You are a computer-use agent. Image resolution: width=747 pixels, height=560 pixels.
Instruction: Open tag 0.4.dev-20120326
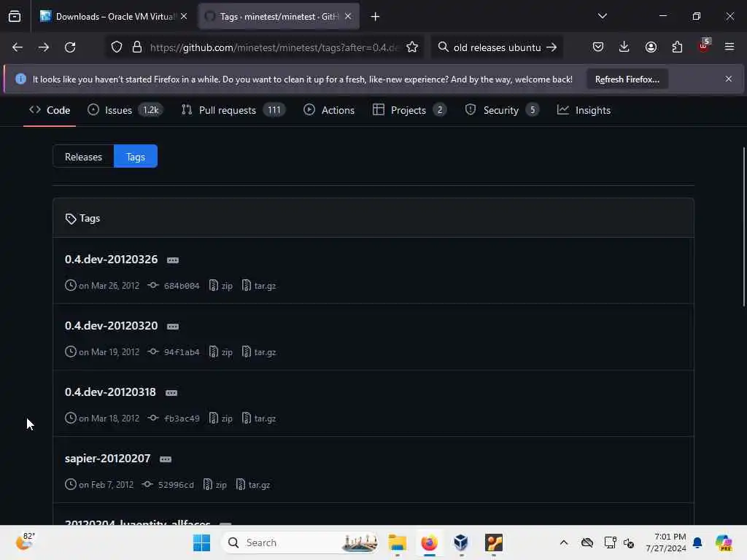(111, 259)
